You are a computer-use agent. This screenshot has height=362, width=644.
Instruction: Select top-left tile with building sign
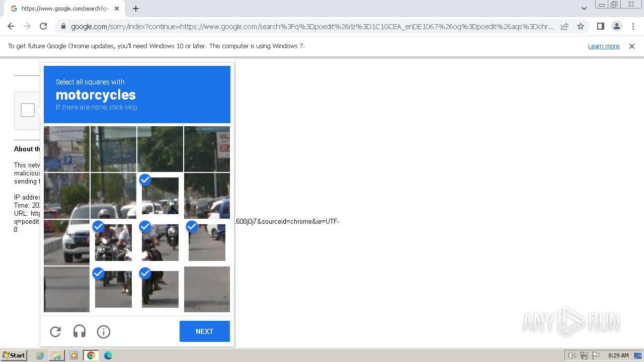coord(66,149)
